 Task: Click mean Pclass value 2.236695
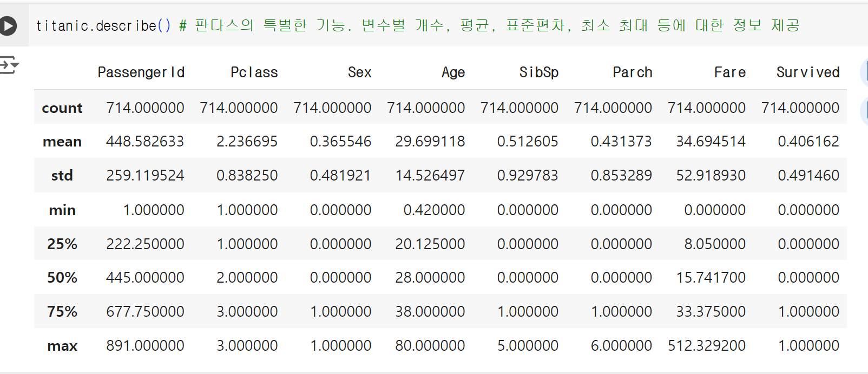[247, 142]
